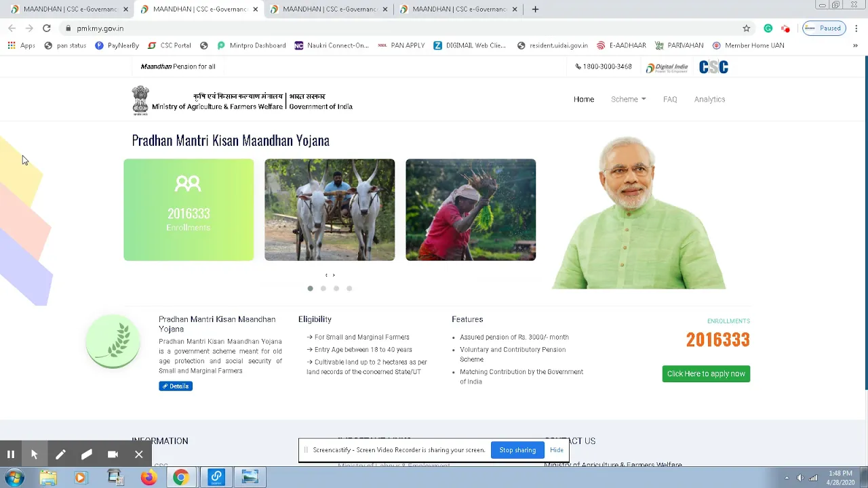
Task: Pause the Screencastify recording
Action: tap(11, 454)
